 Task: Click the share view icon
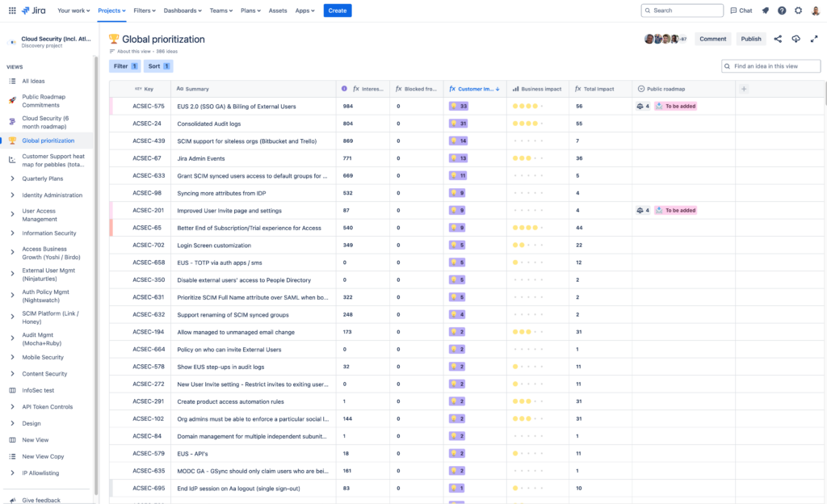778,39
